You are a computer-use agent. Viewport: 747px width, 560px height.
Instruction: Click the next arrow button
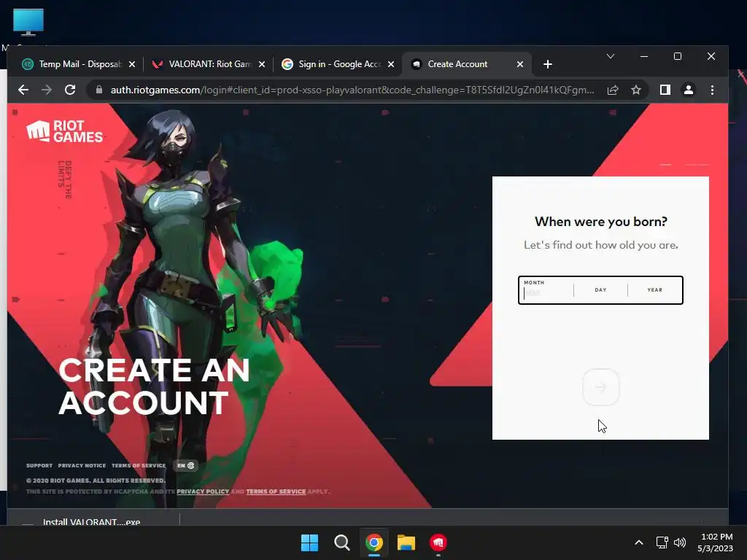[x=601, y=387]
